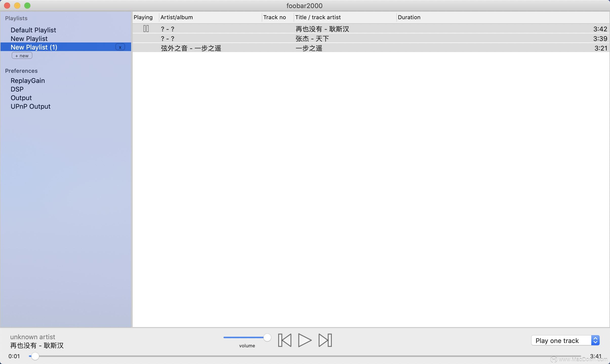Click the MacDown watermark icon bottom right
This screenshot has height=364, width=610.
tap(554, 359)
